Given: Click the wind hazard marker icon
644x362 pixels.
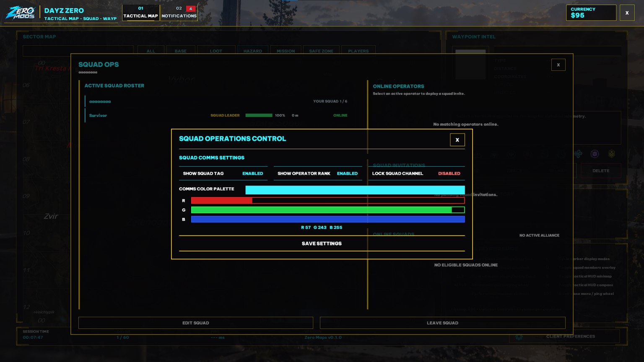Looking at the screenshot, I should click(578, 154).
